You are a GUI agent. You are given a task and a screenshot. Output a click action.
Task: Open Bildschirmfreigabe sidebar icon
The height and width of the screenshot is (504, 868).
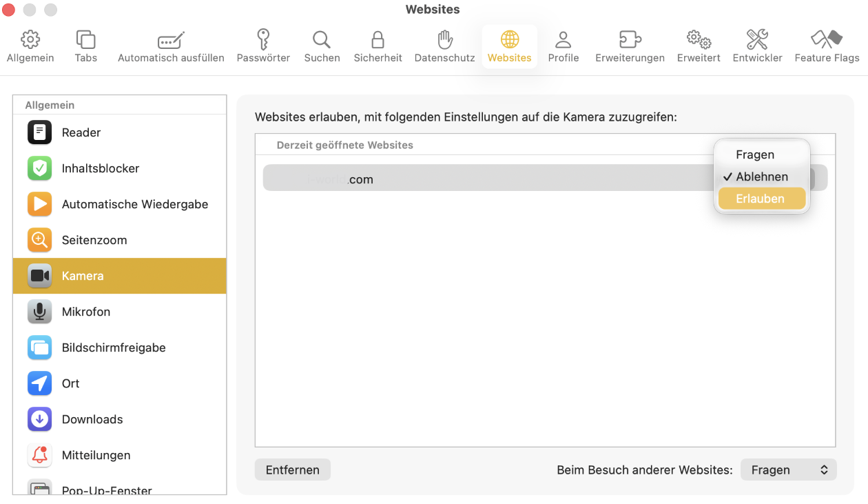(39, 347)
